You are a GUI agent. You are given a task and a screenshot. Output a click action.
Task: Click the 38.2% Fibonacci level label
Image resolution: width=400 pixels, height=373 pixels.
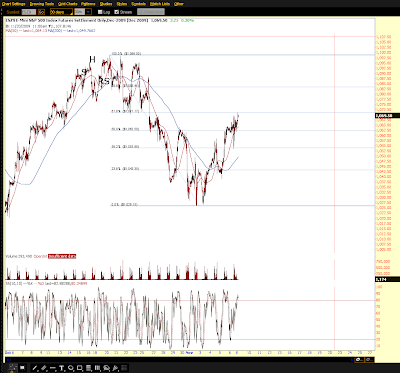tap(125, 147)
